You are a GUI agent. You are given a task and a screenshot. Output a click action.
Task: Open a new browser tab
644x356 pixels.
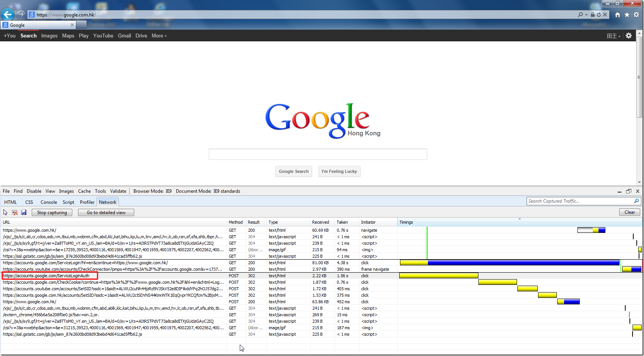[81, 25]
